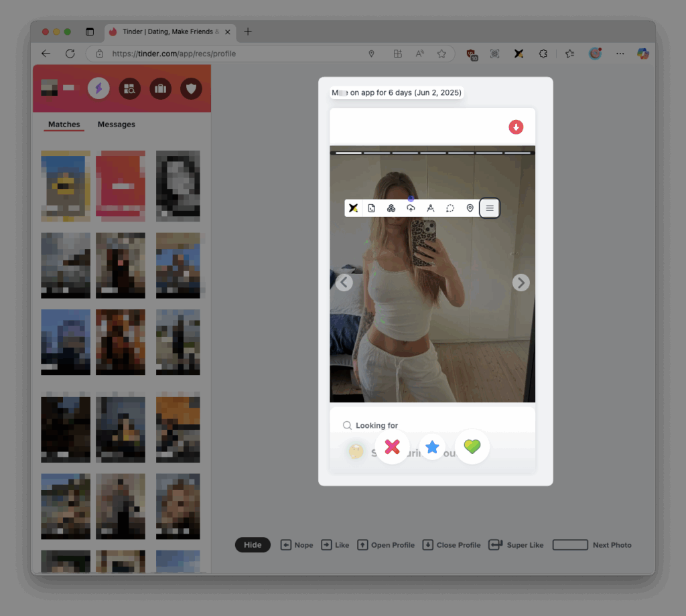Image resolution: width=686 pixels, height=616 pixels.
Task: Close the Tinder browser tab
Action: [228, 32]
